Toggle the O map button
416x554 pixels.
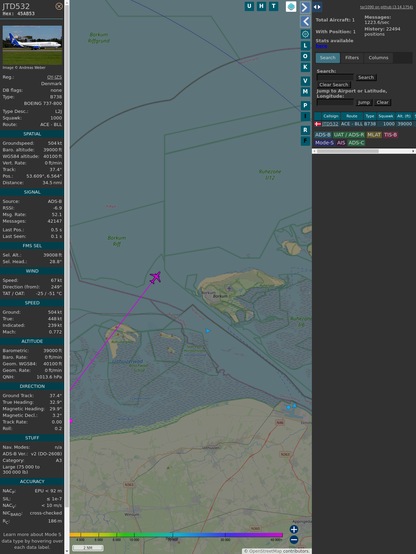[x=305, y=56]
